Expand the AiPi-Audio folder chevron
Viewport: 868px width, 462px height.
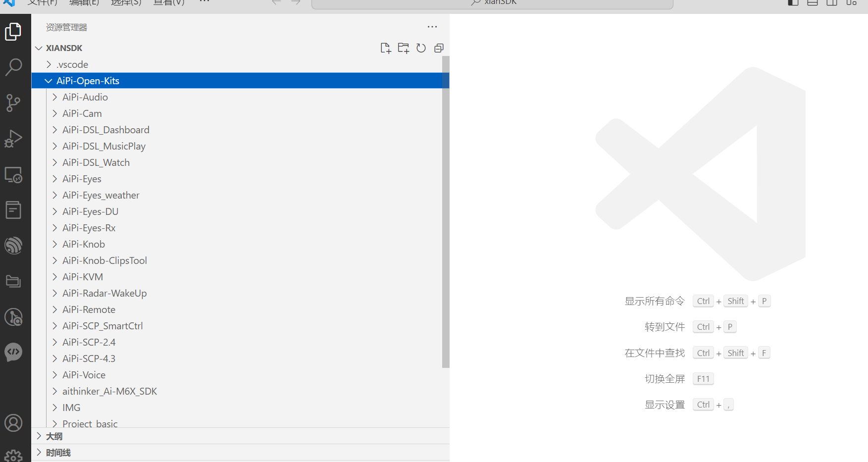(x=54, y=97)
